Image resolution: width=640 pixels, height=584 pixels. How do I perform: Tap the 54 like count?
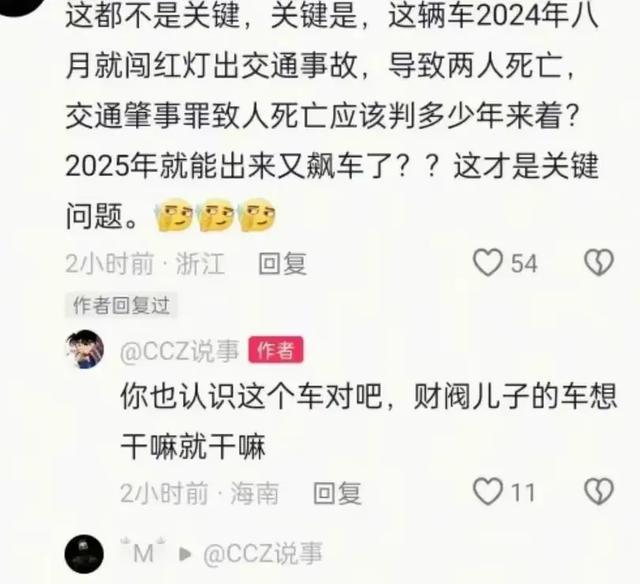click(x=524, y=263)
